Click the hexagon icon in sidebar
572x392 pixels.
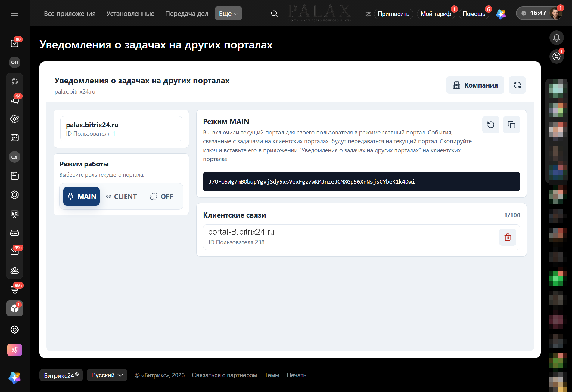click(14, 195)
